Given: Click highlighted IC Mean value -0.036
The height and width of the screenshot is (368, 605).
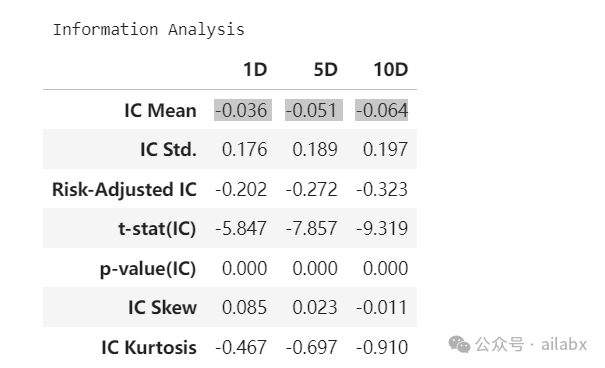Looking at the screenshot, I should point(243,110).
